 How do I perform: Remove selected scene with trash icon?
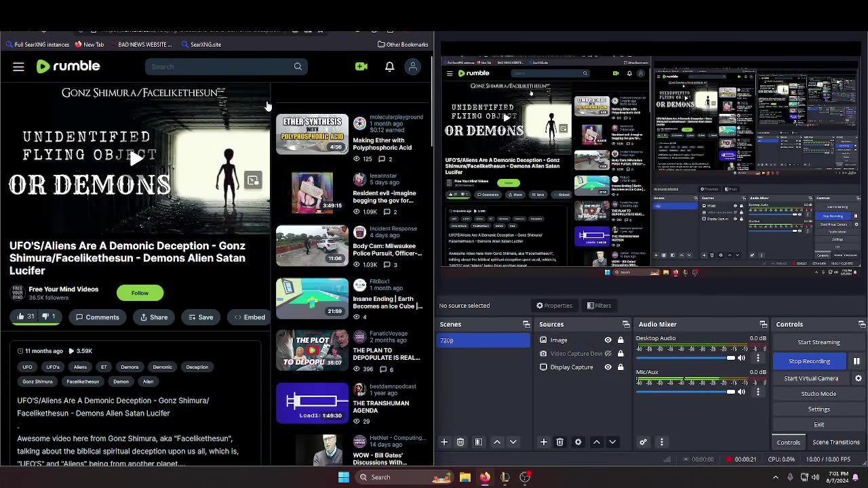460,442
